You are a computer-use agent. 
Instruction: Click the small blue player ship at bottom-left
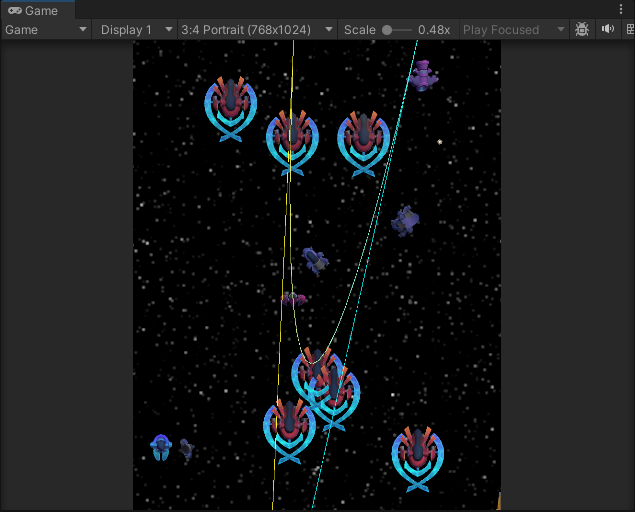click(x=161, y=446)
